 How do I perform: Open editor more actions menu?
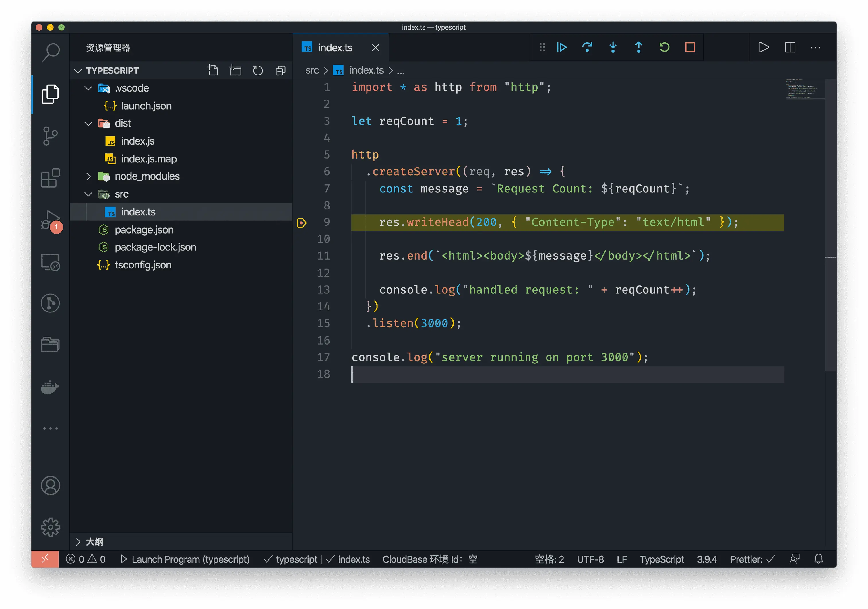pyautogui.click(x=815, y=48)
